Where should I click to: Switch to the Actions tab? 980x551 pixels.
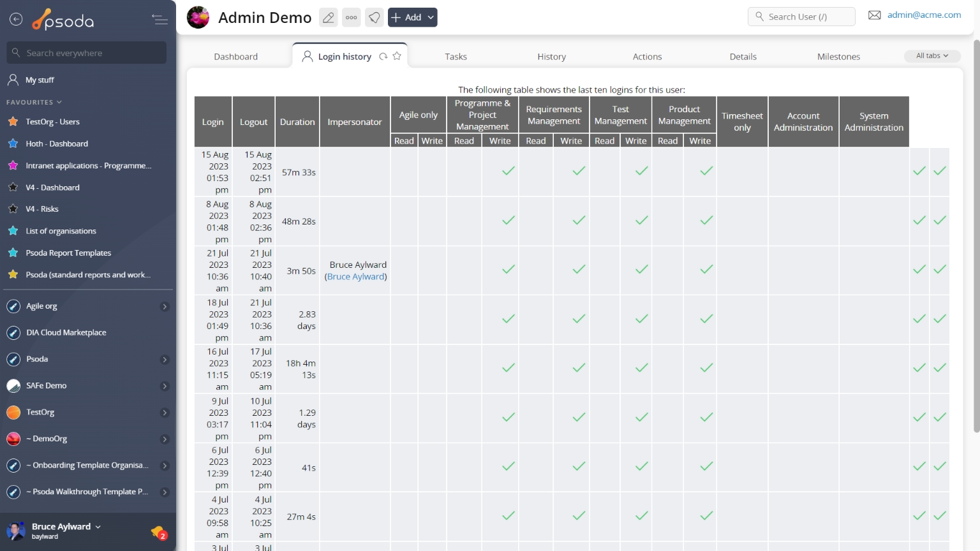(648, 57)
